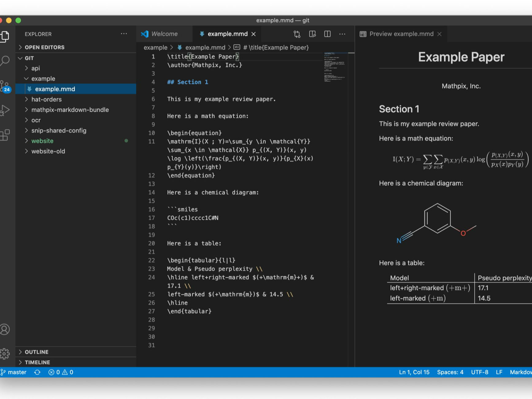The image size is (532, 399).
Task: Click the example breadcrumb segment
Action: (156, 48)
